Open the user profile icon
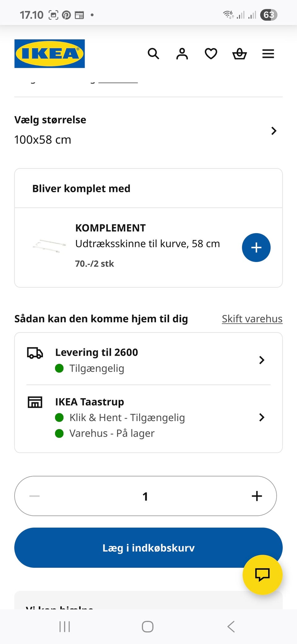 182,54
